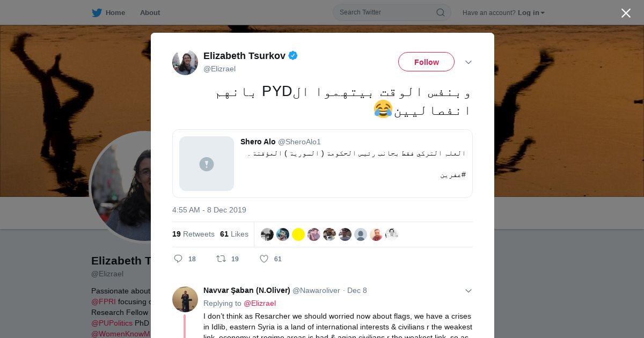Click the yellow liker avatar
The height and width of the screenshot is (338, 644).
click(298, 234)
